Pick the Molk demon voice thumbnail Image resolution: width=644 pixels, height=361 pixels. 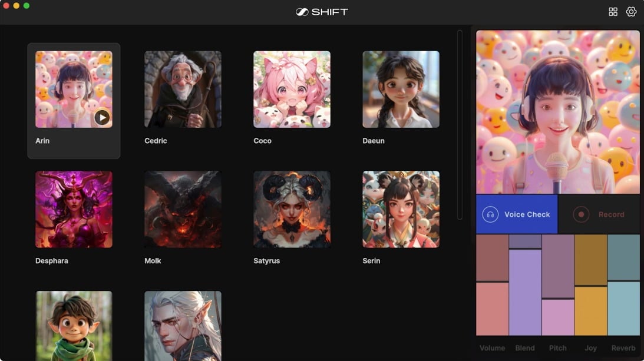click(x=183, y=210)
